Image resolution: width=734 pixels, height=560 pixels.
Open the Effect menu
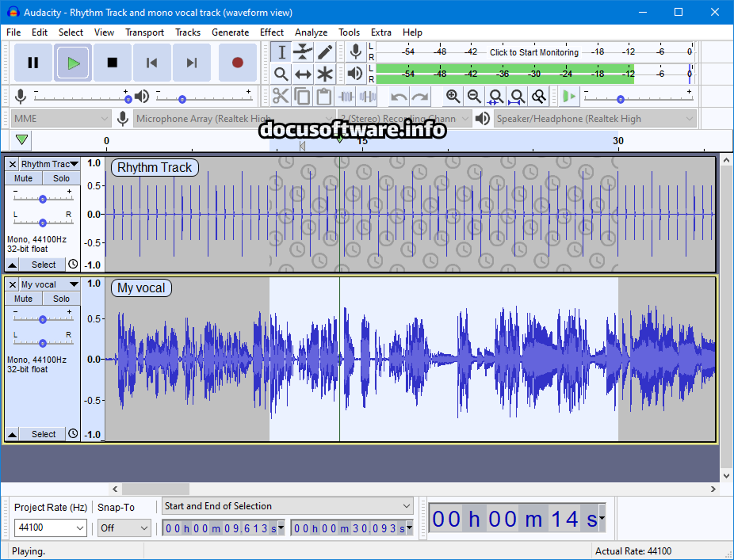point(272,32)
